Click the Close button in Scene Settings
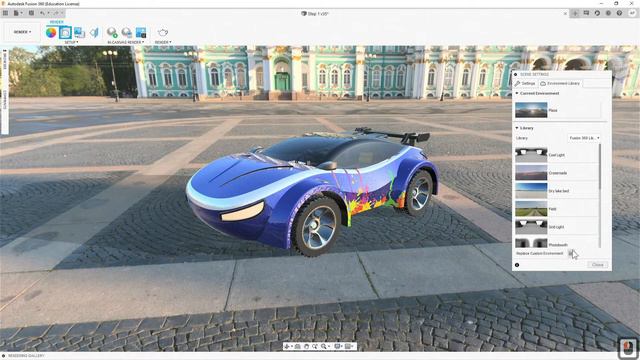Image resolution: width=640 pixels, height=360 pixels. [x=598, y=265]
